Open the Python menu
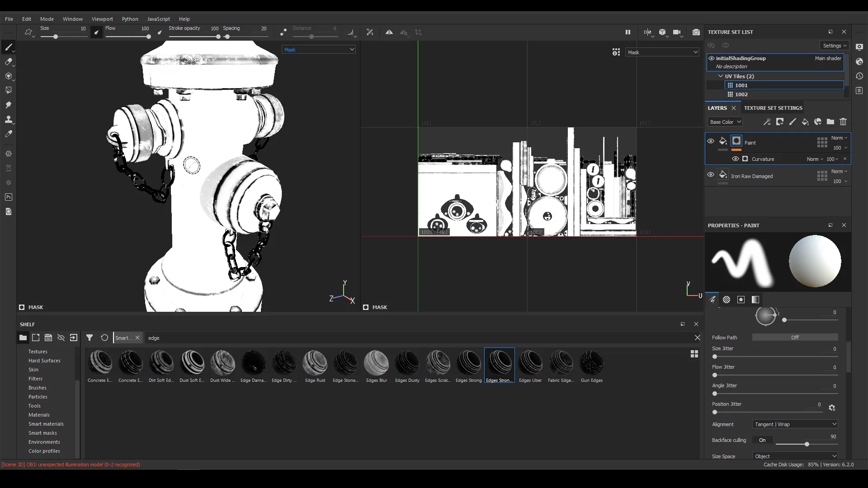Screen dimensions: 868x488 [130, 19]
